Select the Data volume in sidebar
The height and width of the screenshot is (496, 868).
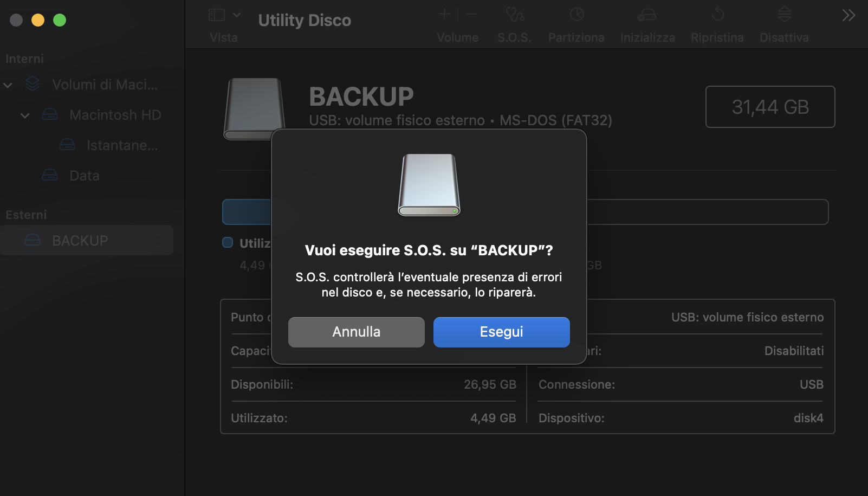84,176
